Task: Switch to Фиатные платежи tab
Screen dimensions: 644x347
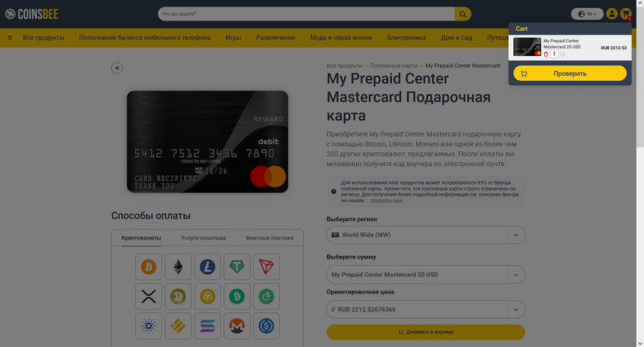Action: coord(269,237)
